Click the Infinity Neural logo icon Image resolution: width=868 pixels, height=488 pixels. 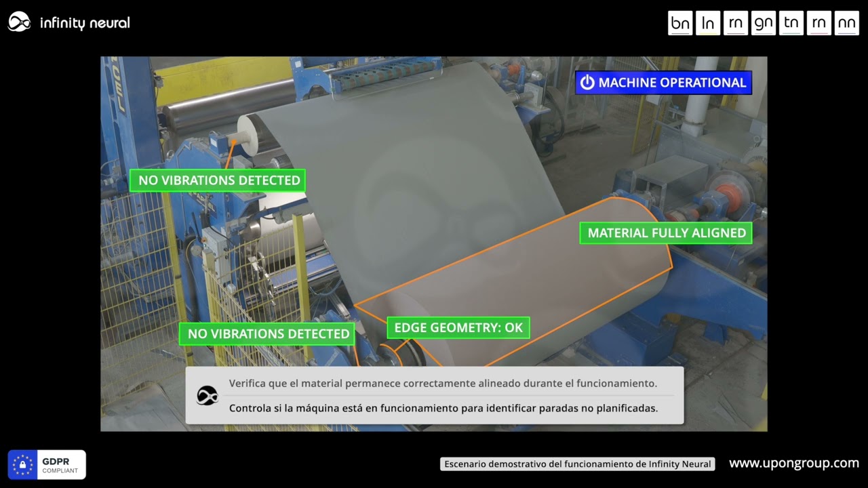tap(19, 22)
